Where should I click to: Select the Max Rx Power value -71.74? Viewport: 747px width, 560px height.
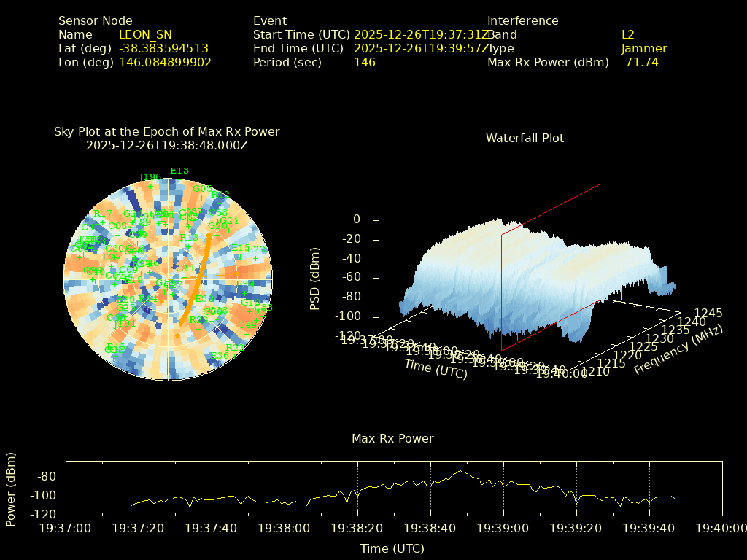click(640, 62)
